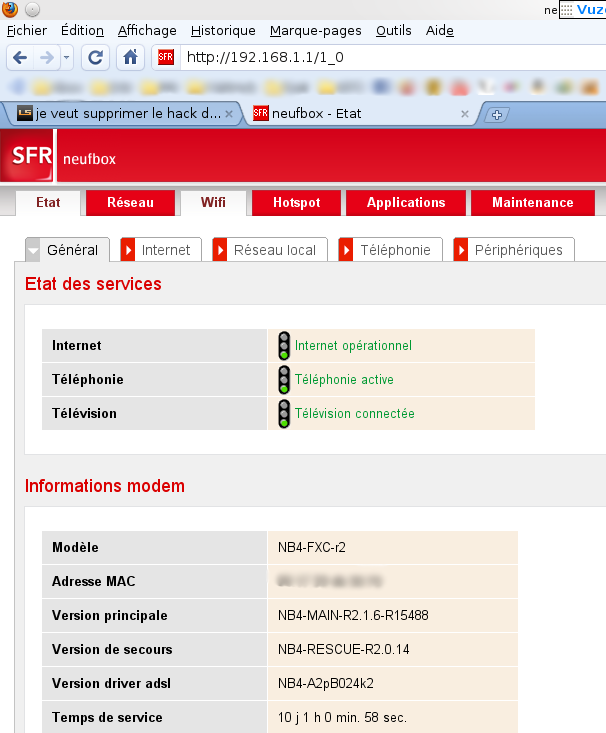Click red arrow beside Internet sub-tab
Image resolution: width=606 pixels, height=733 pixels.
tap(128, 250)
